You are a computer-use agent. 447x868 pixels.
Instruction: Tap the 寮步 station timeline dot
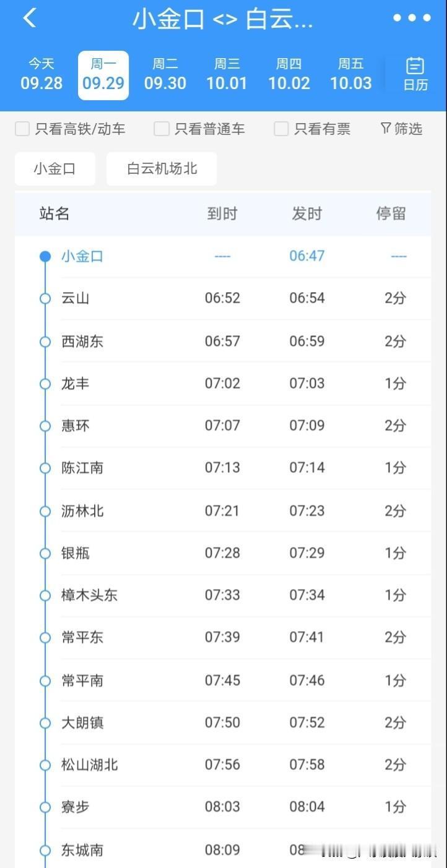[45, 807]
